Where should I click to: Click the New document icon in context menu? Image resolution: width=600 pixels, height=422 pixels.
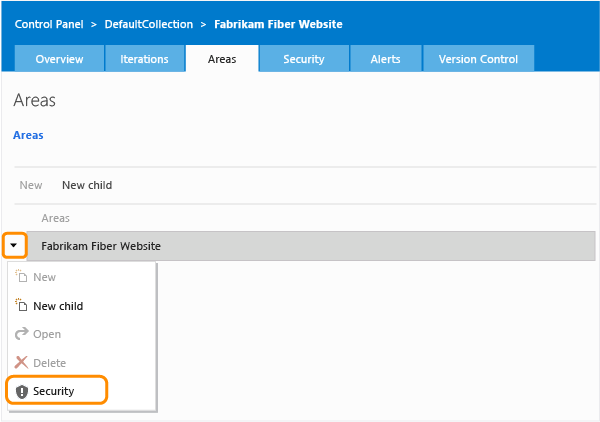(21, 276)
